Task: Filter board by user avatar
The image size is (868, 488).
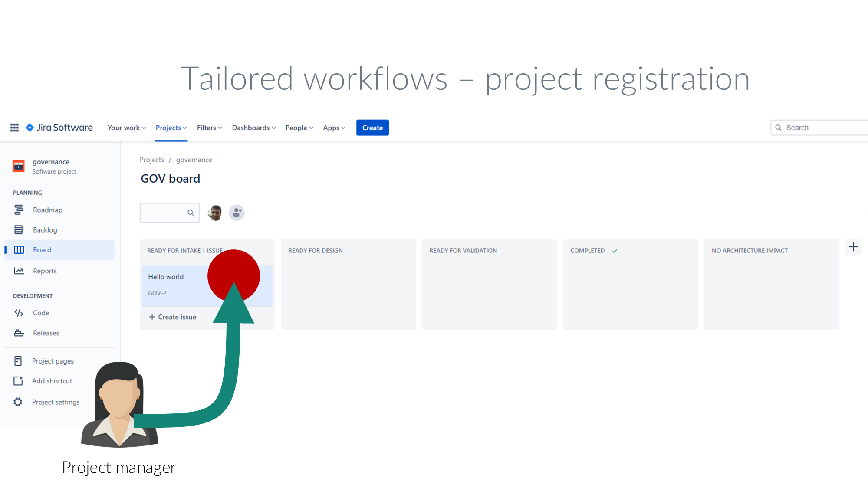Action: pos(215,213)
